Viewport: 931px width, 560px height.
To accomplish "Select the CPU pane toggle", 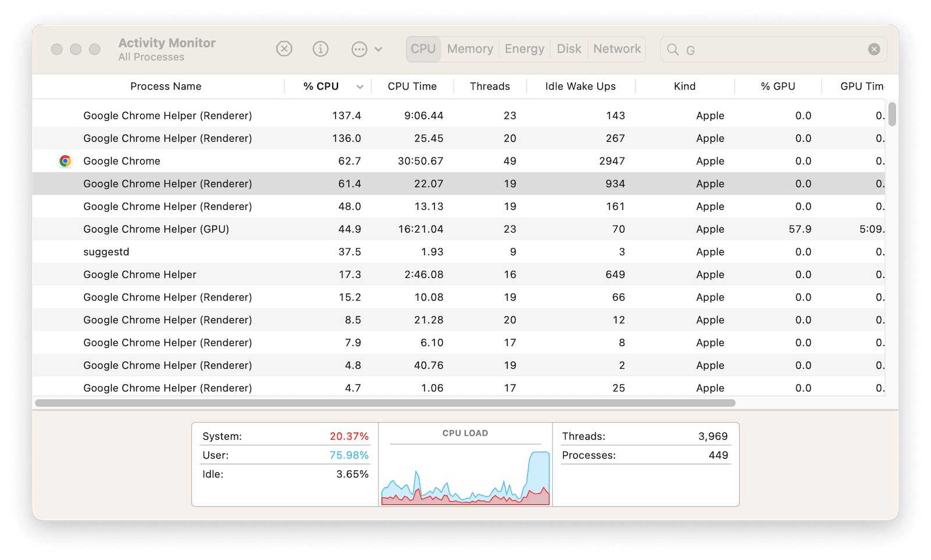I will point(422,49).
